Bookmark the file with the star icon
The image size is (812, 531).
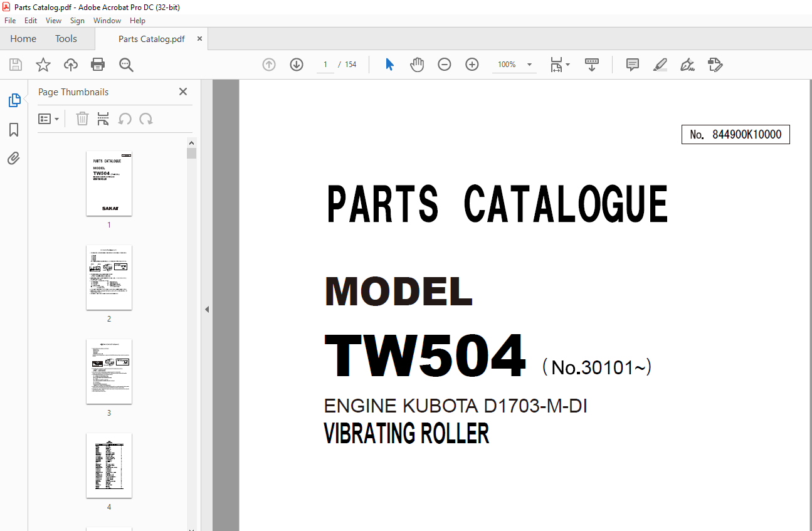click(x=43, y=65)
